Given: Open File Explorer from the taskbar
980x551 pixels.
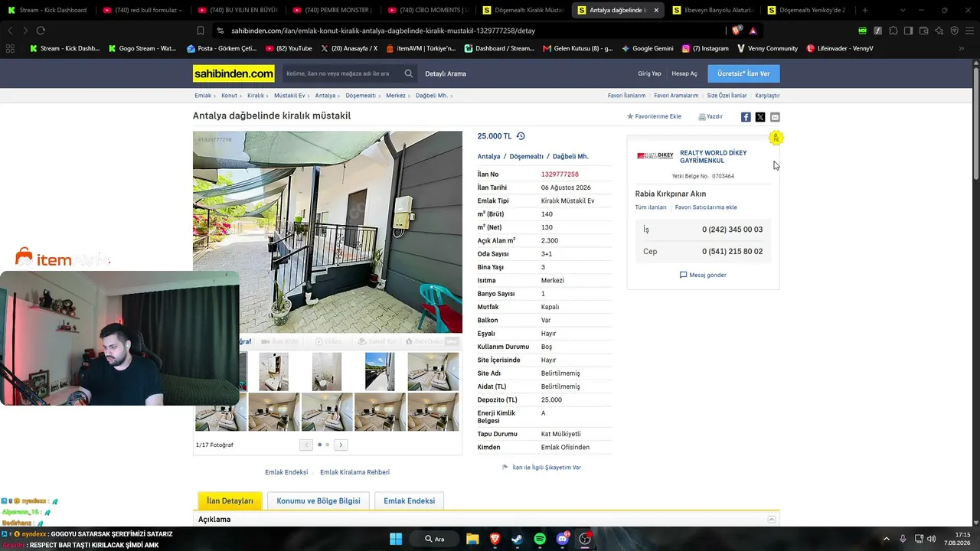Looking at the screenshot, I should click(x=472, y=539).
